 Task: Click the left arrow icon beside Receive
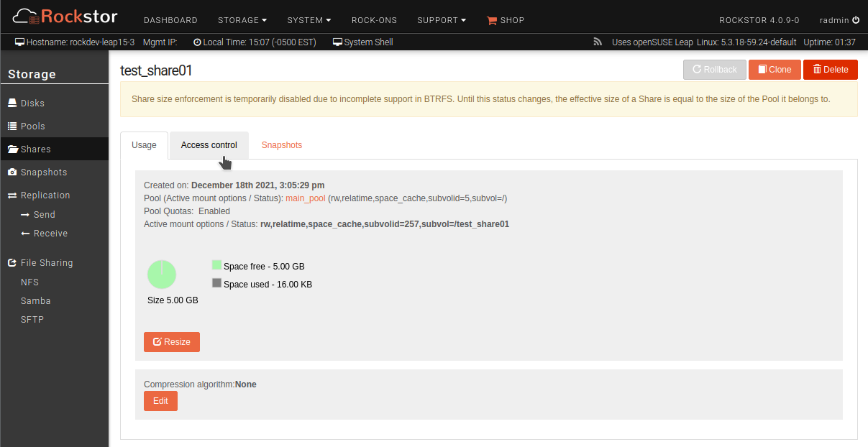point(25,234)
